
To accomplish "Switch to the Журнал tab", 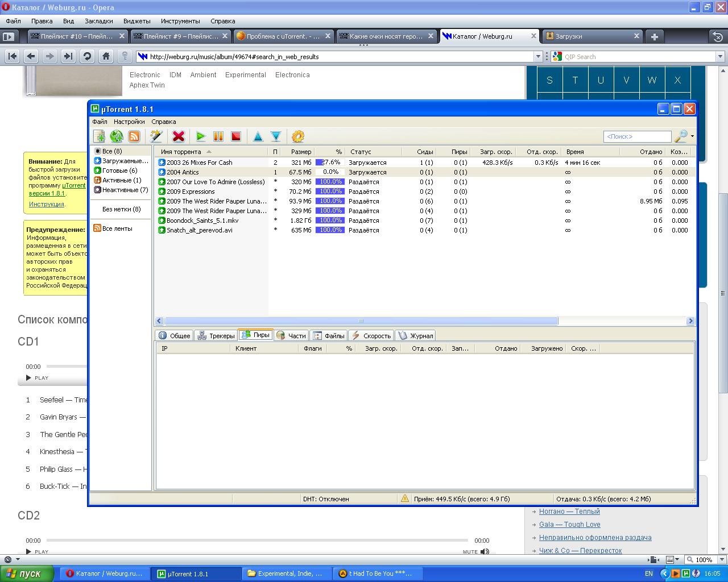I will [x=415, y=336].
